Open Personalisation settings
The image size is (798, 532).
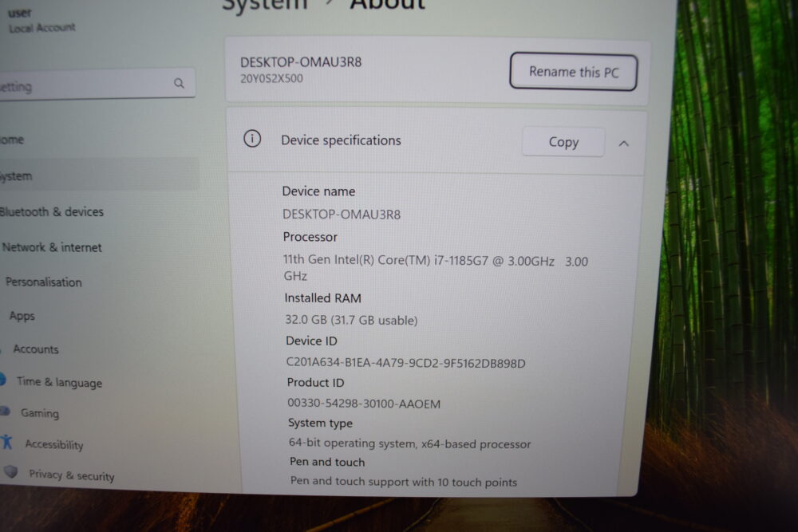click(44, 282)
